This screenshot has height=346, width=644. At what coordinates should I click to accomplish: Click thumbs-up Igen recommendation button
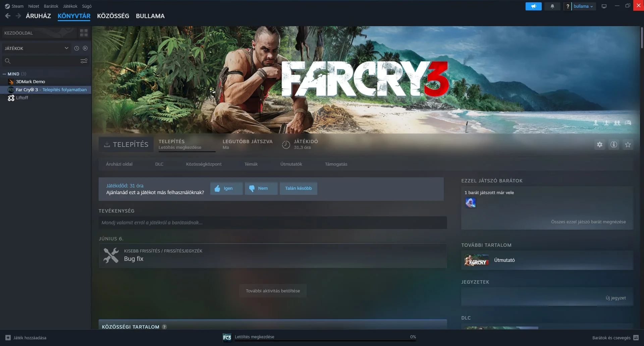pos(226,188)
